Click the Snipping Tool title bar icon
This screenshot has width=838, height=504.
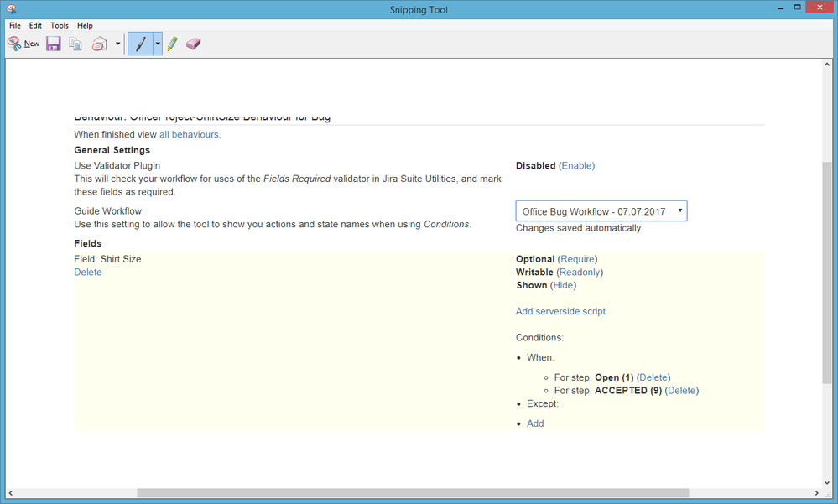coord(12,9)
